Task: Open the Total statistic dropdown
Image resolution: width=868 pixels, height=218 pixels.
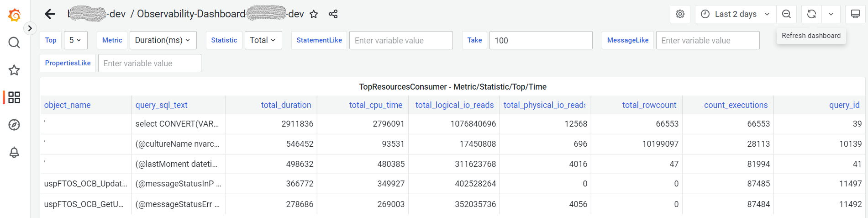Action: pyautogui.click(x=263, y=40)
